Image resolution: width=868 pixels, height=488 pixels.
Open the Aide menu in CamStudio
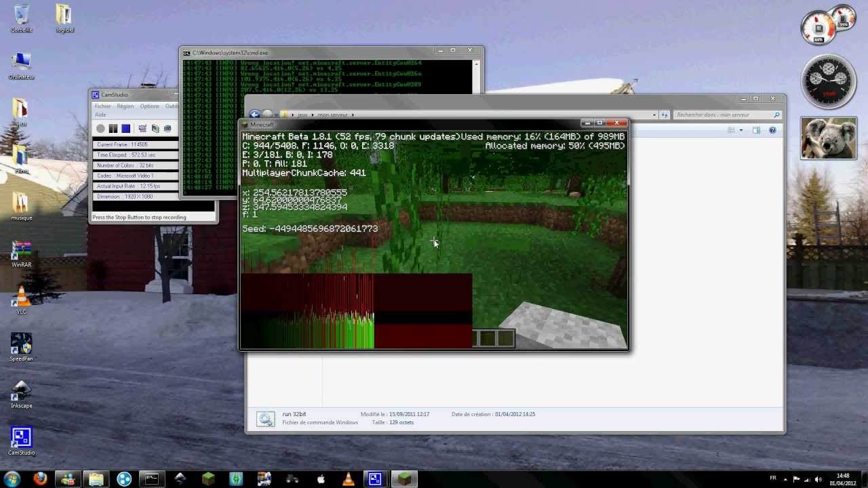coord(100,115)
